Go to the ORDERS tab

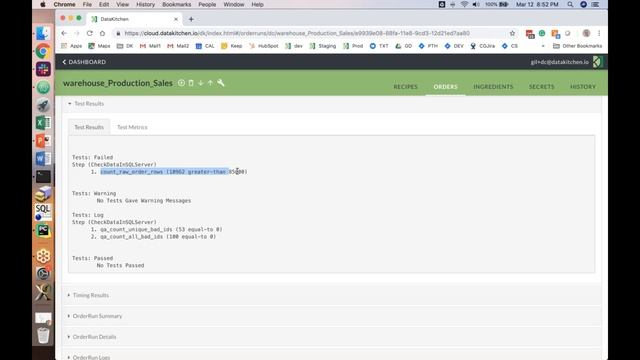[445, 87]
